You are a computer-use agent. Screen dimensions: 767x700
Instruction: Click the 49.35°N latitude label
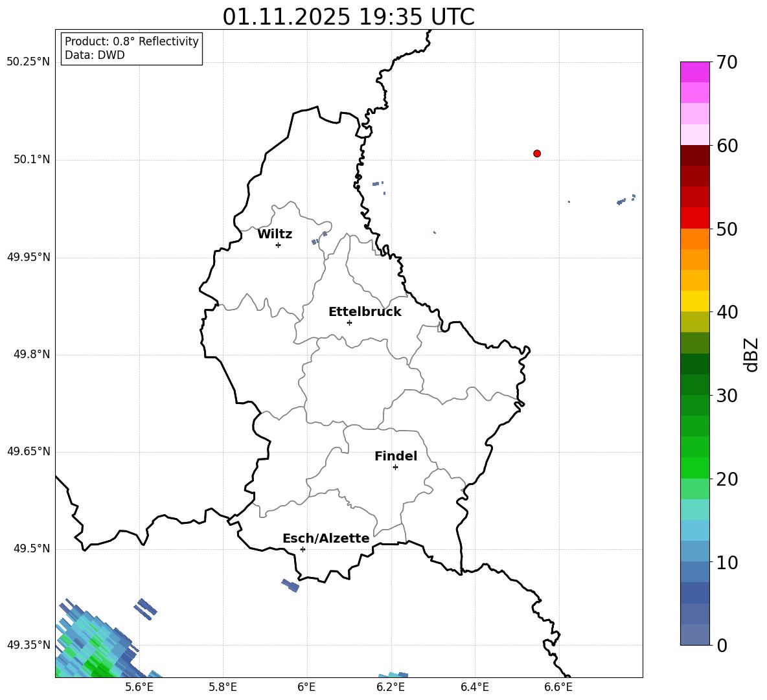[29, 645]
